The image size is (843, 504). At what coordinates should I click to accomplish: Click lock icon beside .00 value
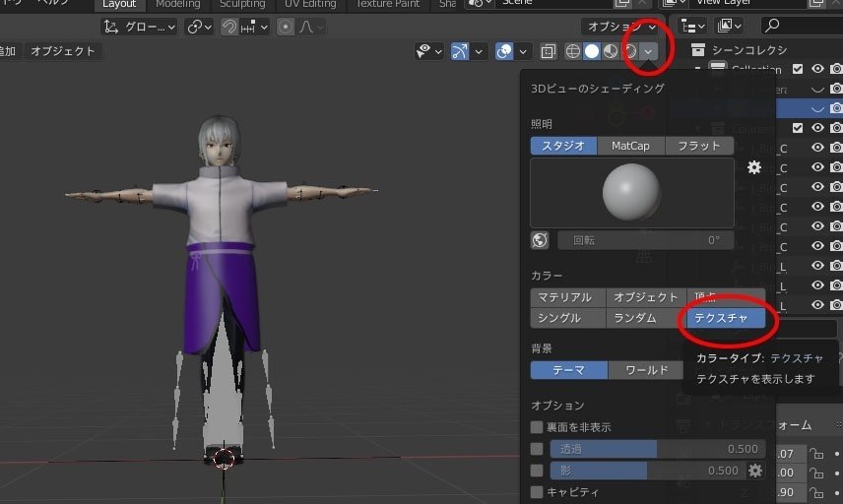pyautogui.click(x=816, y=472)
